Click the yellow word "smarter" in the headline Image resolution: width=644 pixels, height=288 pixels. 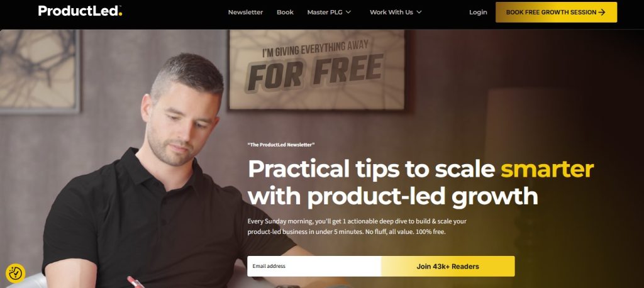547,169
